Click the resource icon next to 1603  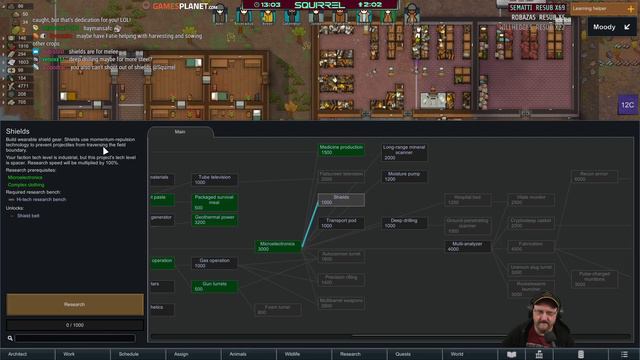tap(11, 62)
